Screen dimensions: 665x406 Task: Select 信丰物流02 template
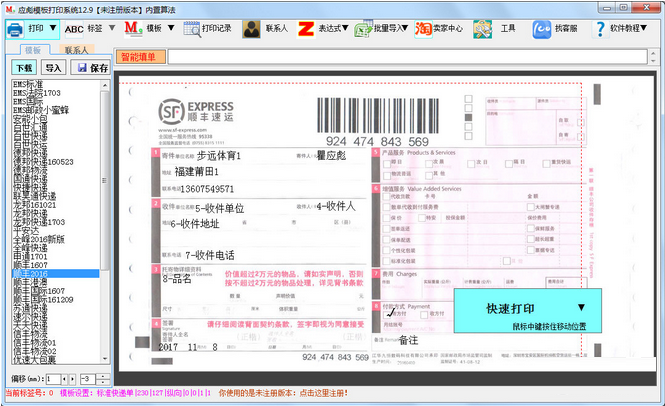[34, 351]
